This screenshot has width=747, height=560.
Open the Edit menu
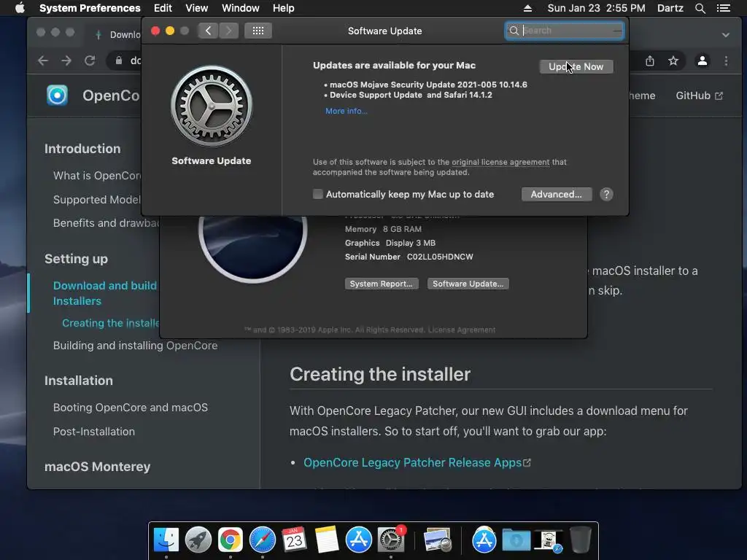coord(163,8)
